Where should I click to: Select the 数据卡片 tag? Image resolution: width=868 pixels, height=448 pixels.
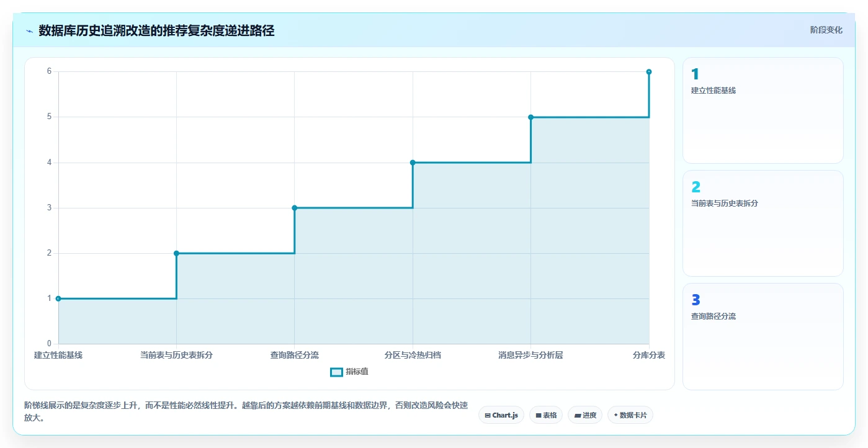point(630,415)
